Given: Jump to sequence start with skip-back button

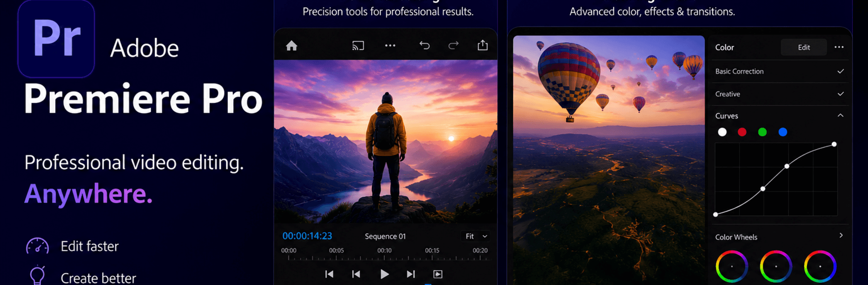Looking at the screenshot, I should point(329,274).
